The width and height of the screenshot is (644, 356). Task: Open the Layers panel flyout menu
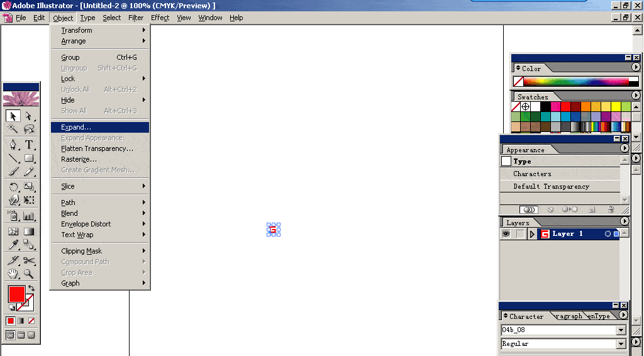coord(625,221)
